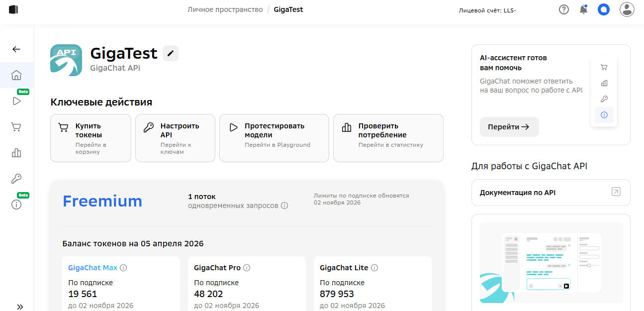644x311 pixels.
Task: Open blue GigaChat assistant icon
Action: 604,9
